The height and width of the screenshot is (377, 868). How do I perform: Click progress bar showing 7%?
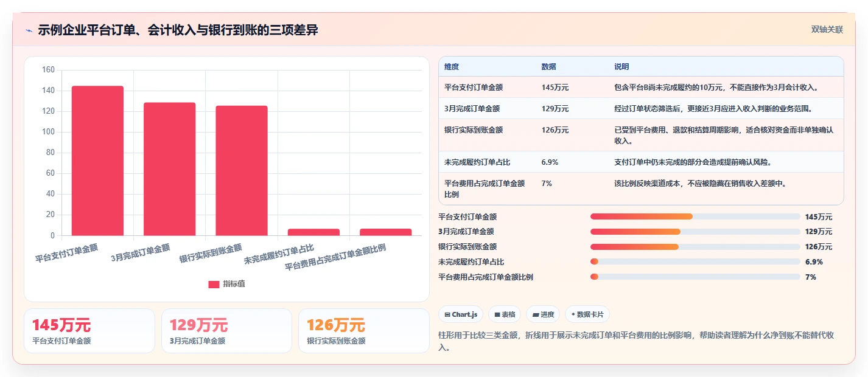tap(695, 277)
